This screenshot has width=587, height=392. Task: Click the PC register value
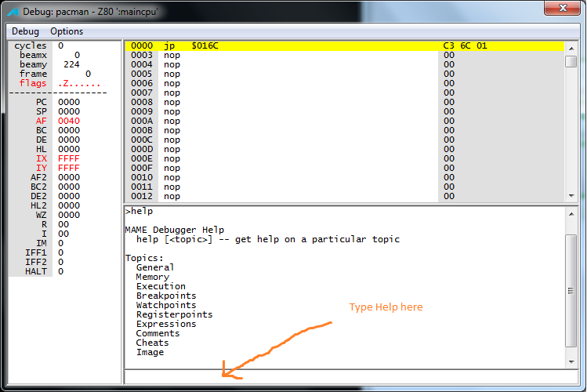69,102
